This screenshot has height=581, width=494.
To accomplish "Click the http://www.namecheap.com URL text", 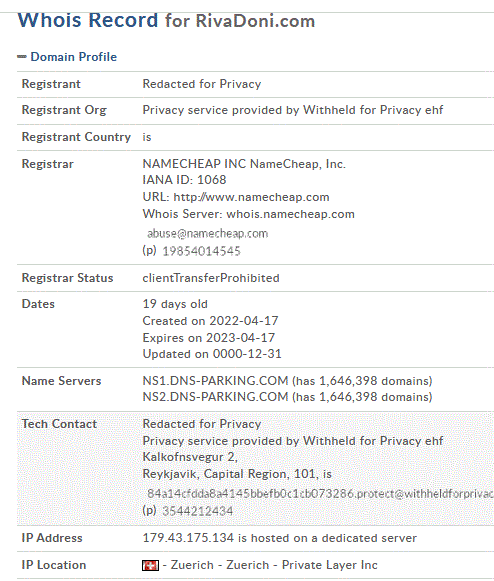I will [251, 197].
